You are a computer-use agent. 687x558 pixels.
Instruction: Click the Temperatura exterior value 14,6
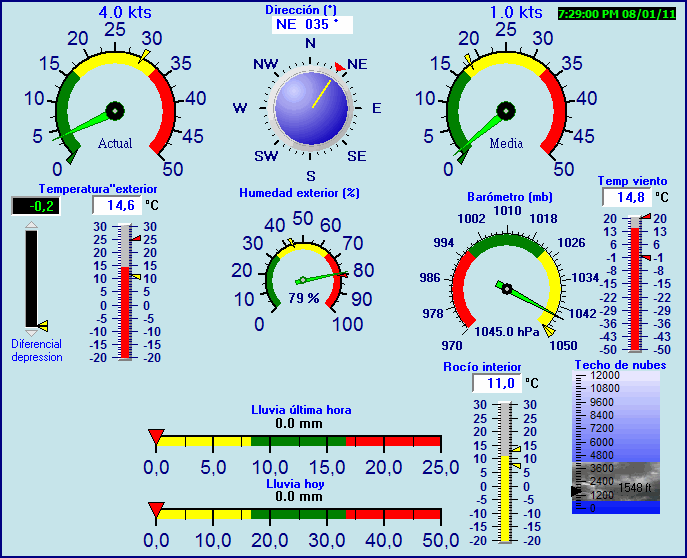click(116, 205)
